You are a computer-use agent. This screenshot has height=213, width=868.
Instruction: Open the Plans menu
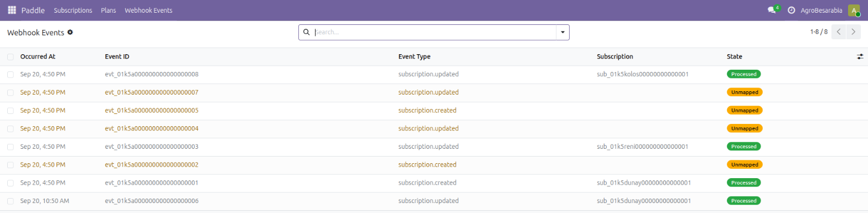tap(108, 10)
